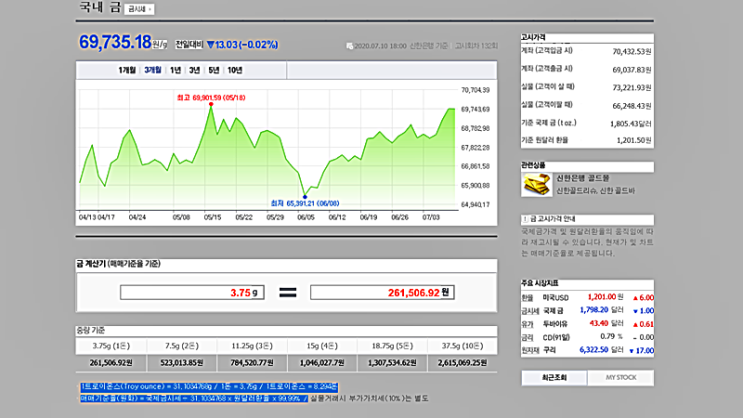Viewport: 743px width, 418px height.
Task: Click the blue down arrow next to 17.00
Action: [631, 351]
